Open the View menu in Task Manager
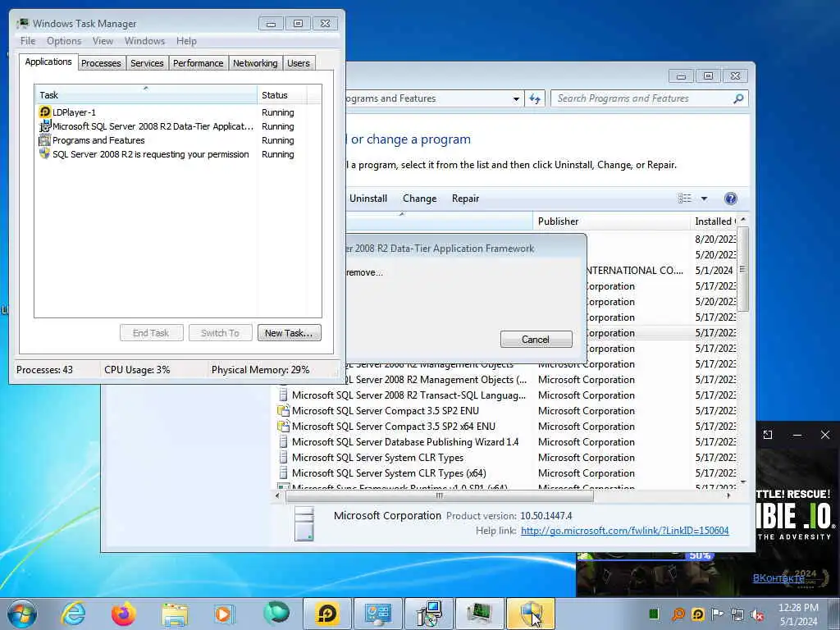Image resolution: width=840 pixels, height=630 pixels. (103, 41)
